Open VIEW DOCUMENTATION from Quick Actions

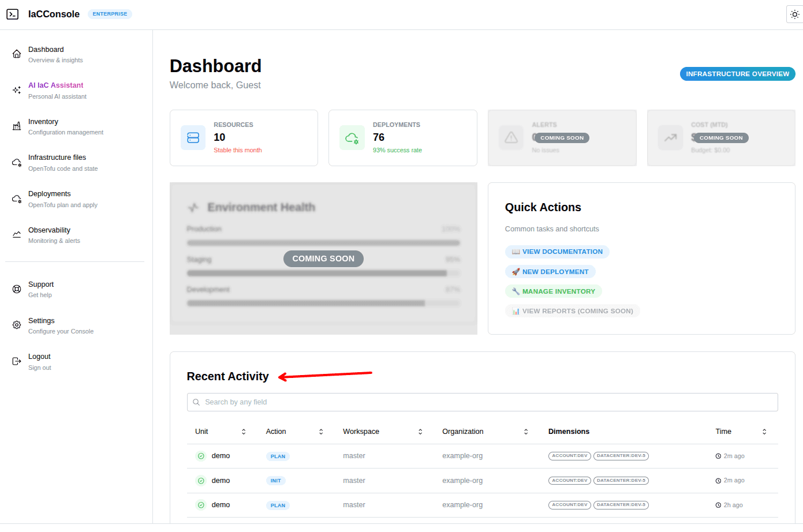(557, 252)
